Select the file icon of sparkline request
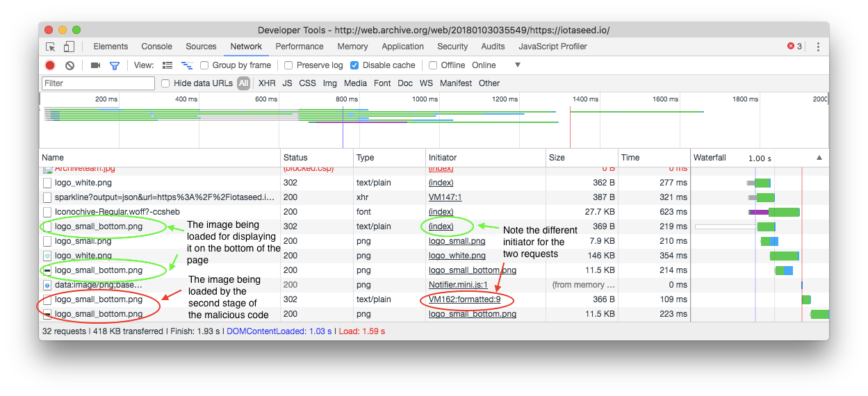The height and width of the screenshot is (396, 868). pyautogui.click(x=47, y=197)
